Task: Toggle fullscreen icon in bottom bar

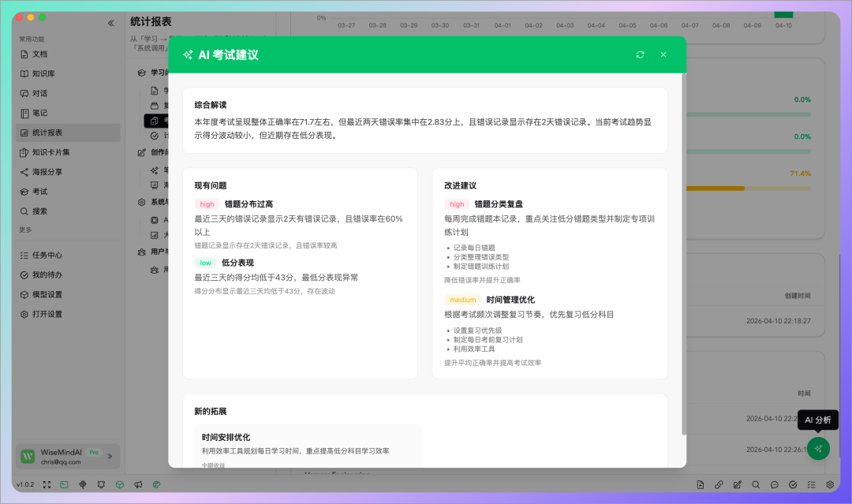Action: point(47,484)
